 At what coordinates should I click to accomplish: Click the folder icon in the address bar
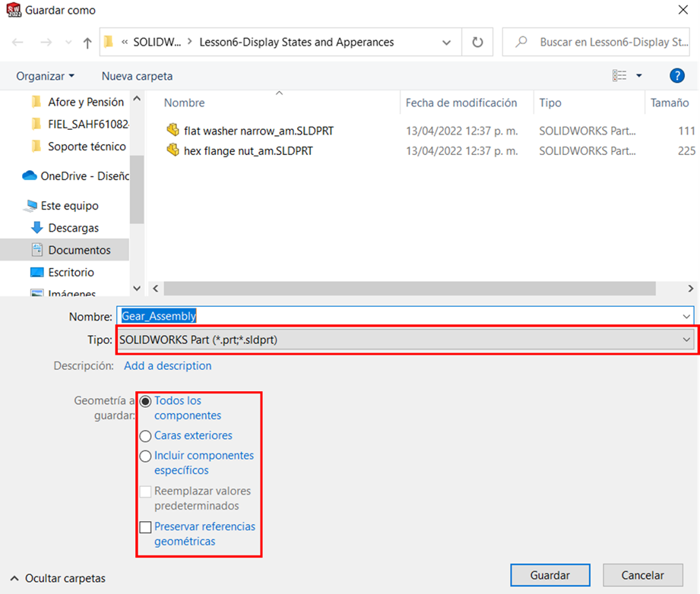(x=109, y=42)
